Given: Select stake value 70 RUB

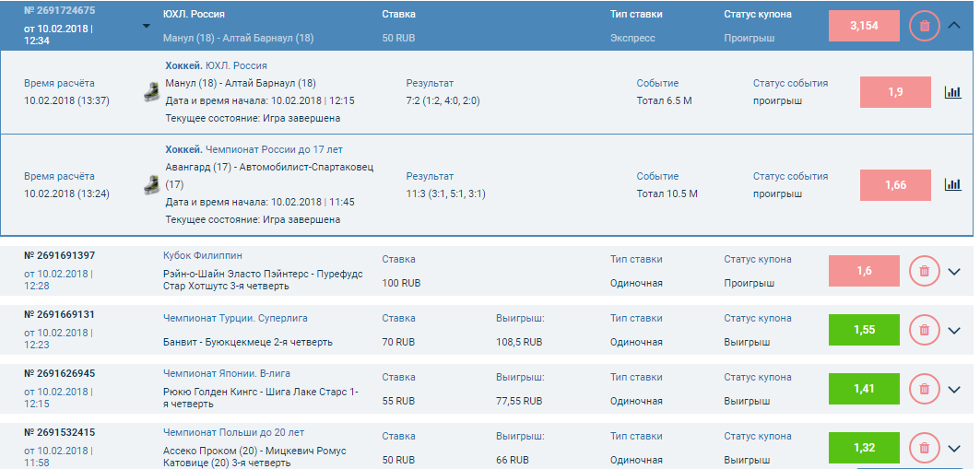Looking at the screenshot, I should point(399,342).
